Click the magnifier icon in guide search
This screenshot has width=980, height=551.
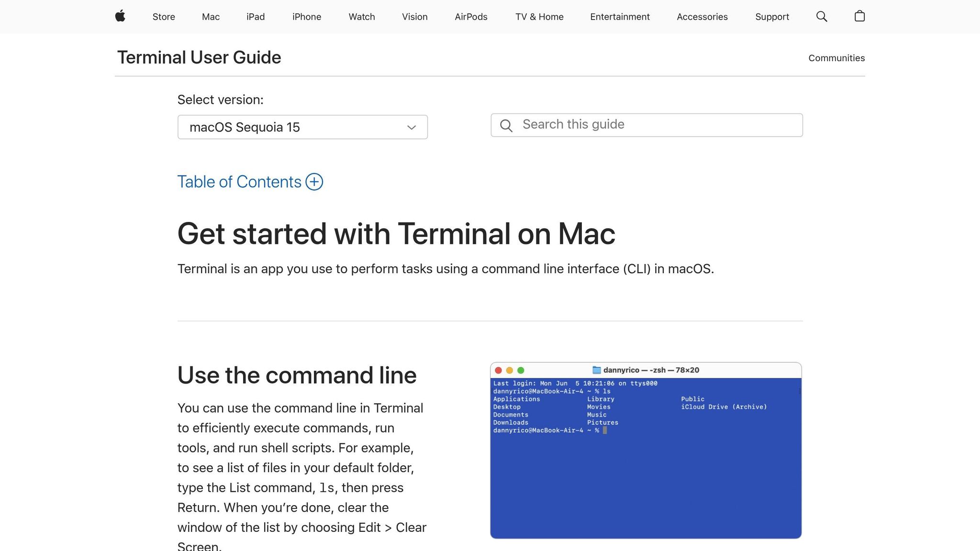click(x=506, y=125)
